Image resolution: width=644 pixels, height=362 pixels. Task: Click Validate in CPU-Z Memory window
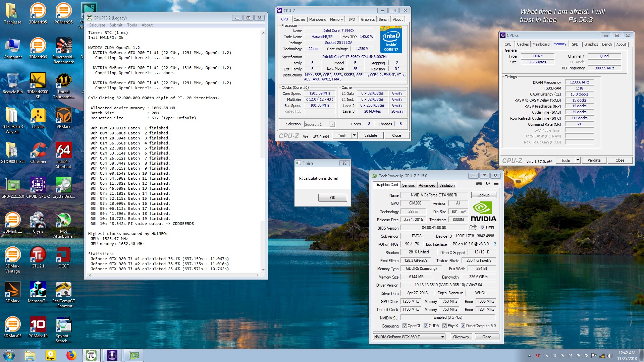tap(594, 160)
